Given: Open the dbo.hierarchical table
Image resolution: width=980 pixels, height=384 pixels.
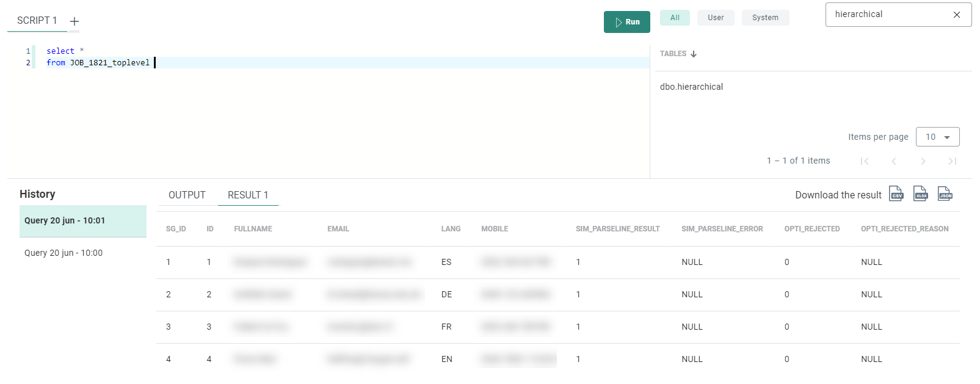Looking at the screenshot, I should point(691,87).
